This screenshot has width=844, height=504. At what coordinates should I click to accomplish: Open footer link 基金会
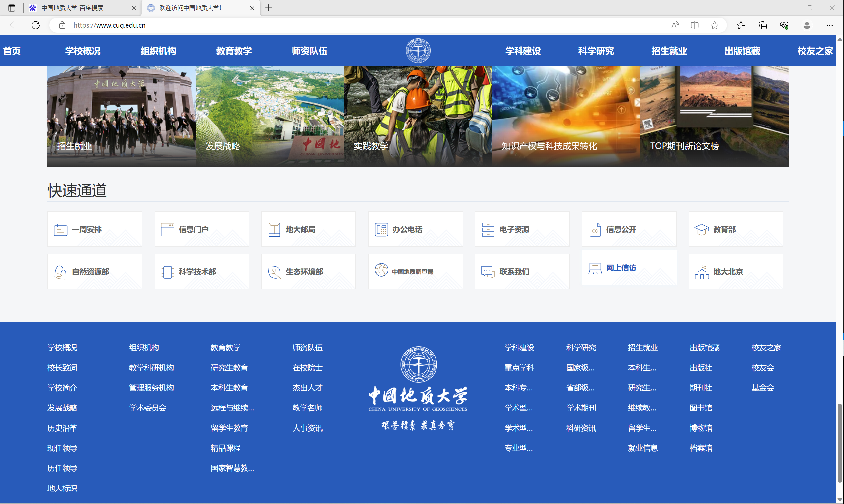click(763, 388)
